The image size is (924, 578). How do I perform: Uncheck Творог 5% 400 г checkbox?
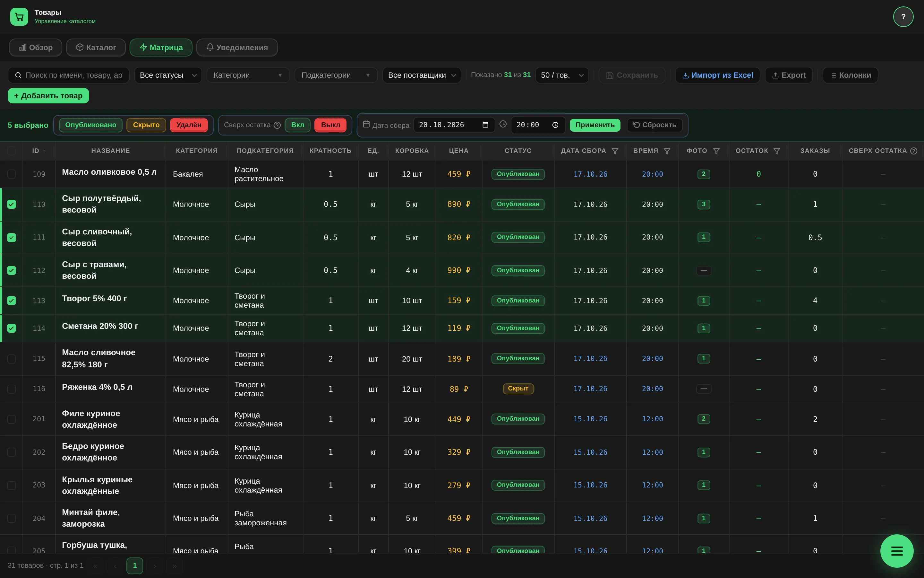[12, 301]
